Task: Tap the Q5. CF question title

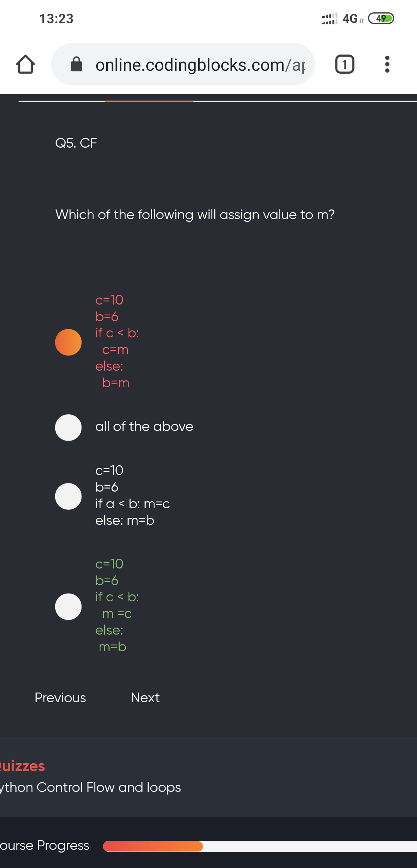Action: [x=76, y=143]
